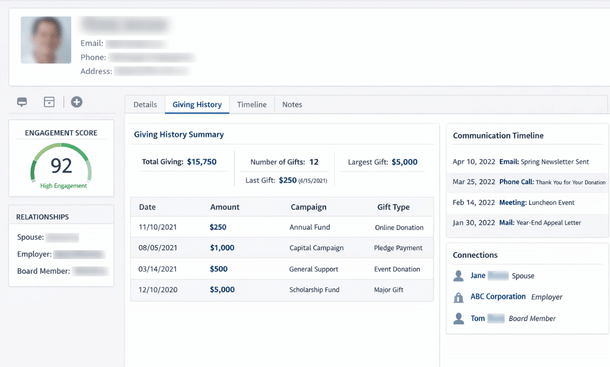Open the Feb 14, 2022 Luncheon Event entry
Image resolution: width=610 pixels, height=367 pixels.
527,202
